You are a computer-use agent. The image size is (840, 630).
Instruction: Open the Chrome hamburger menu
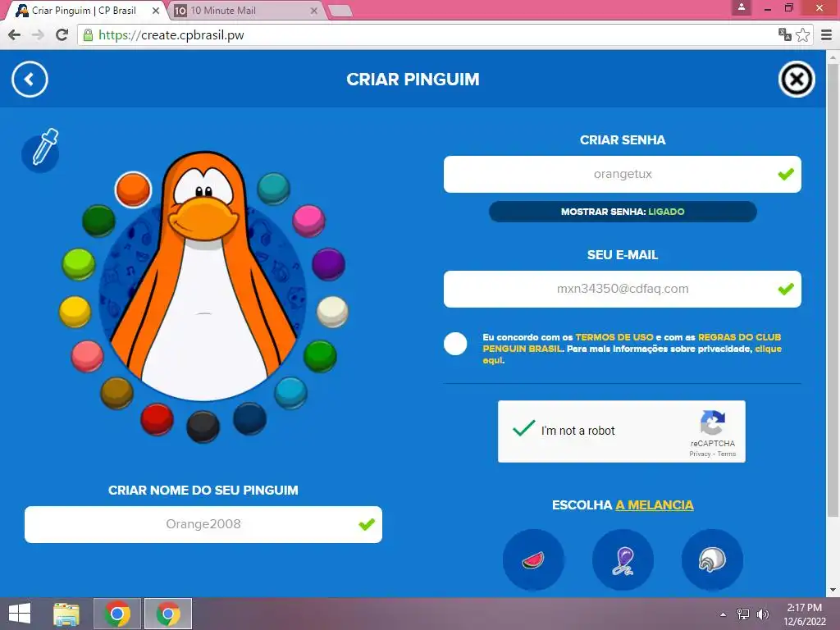(827, 34)
